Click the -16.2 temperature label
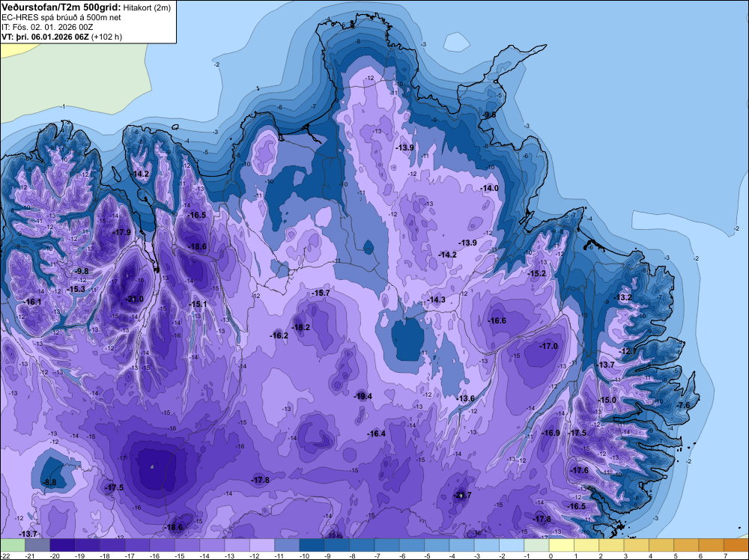The width and height of the screenshot is (749, 560). coord(279,335)
